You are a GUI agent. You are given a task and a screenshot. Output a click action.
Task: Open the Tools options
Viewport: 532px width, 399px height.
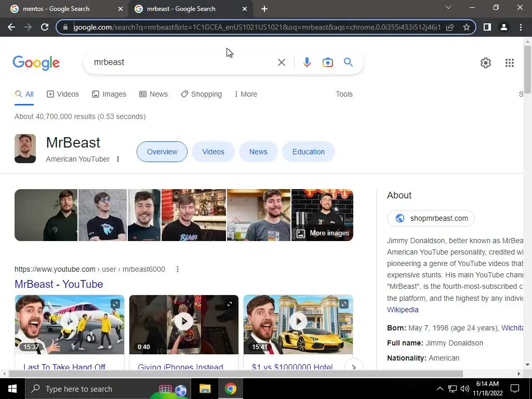[344, 94]
